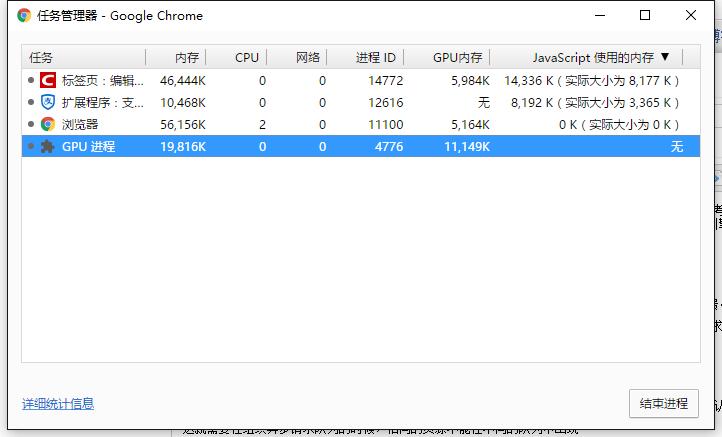Sort by CPU column header
This screenshot has width=722, height=437.
(247, 58)
